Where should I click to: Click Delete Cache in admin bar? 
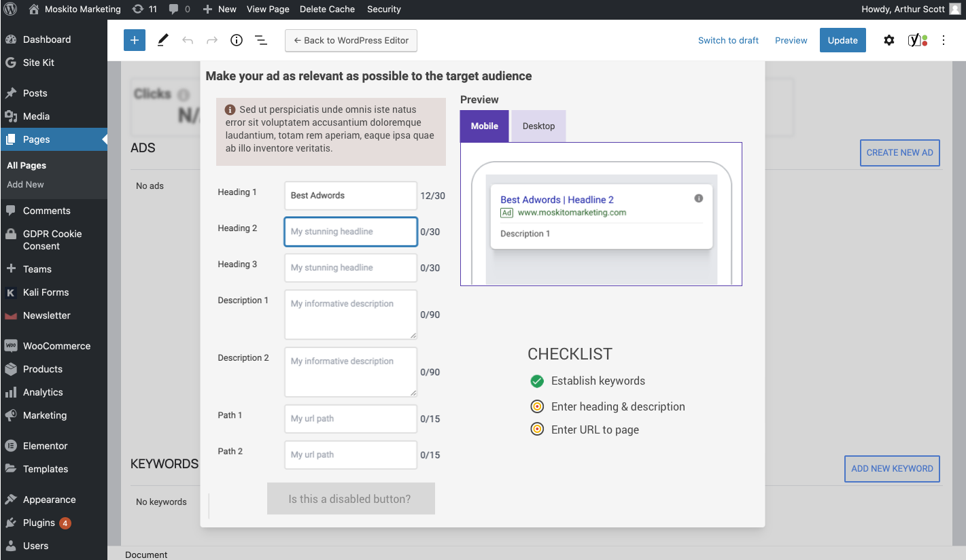(x=327, y=10)
